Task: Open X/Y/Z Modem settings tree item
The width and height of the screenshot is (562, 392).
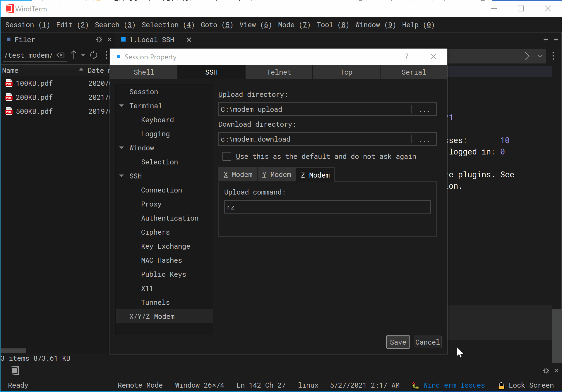Action: click(153, 317)
